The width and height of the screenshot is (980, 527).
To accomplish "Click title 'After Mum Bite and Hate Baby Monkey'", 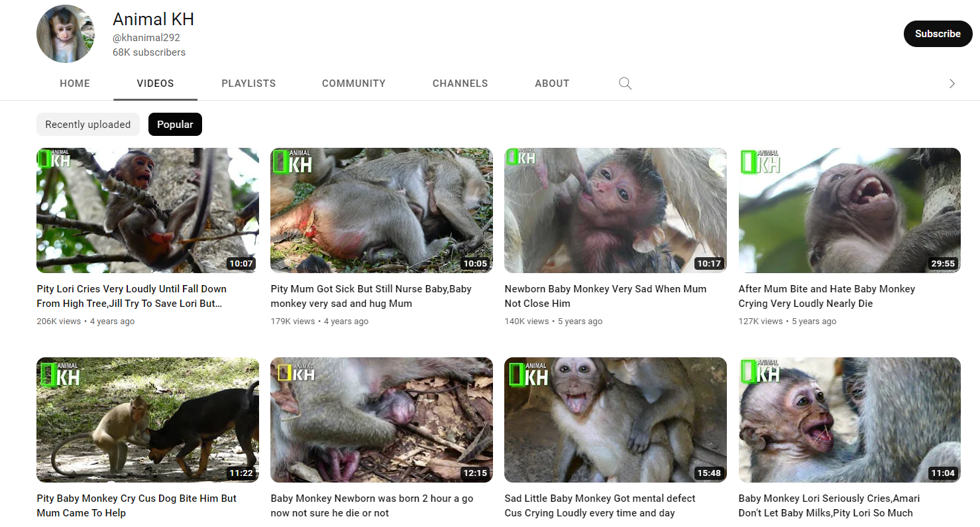I will pos(827,296).
